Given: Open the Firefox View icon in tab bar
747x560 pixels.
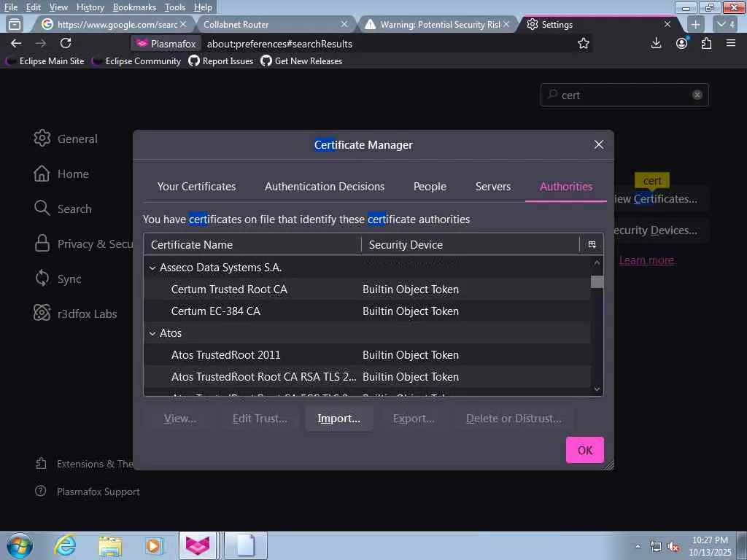Looking at the screenshot, I should 15,24.
